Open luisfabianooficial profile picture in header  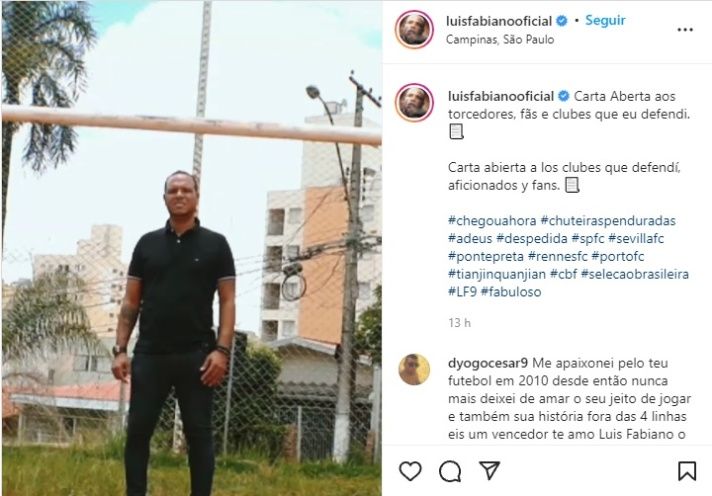[x=414, y=29]
